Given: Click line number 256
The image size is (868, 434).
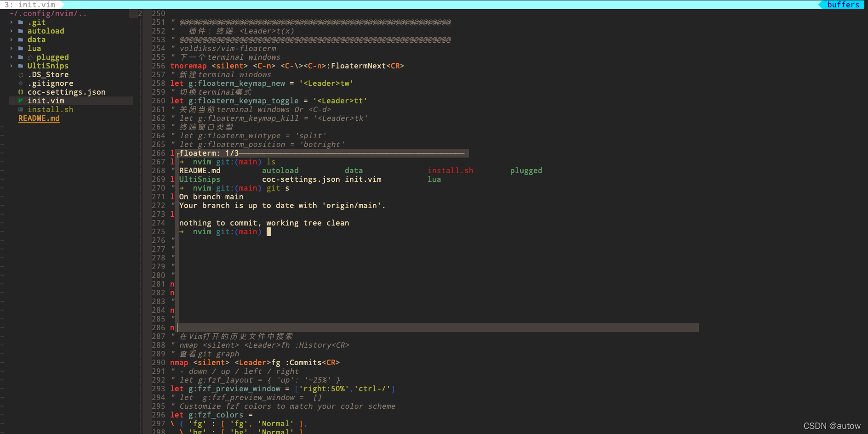Looking at the screenshot, I should [x=159, y=66].
